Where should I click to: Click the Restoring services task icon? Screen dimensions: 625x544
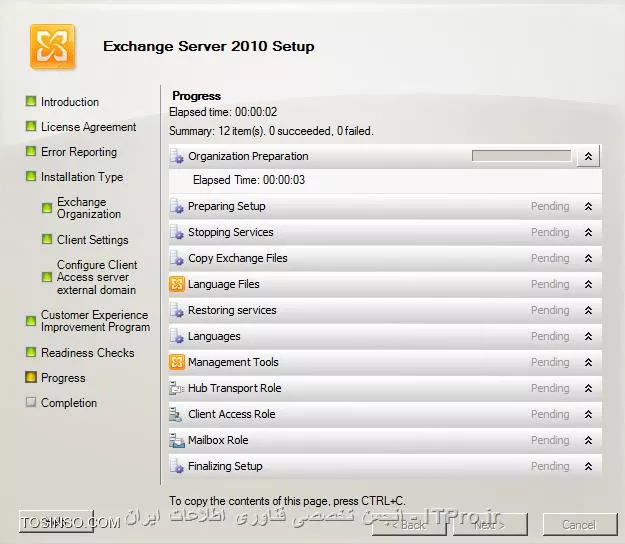point(177,310)
